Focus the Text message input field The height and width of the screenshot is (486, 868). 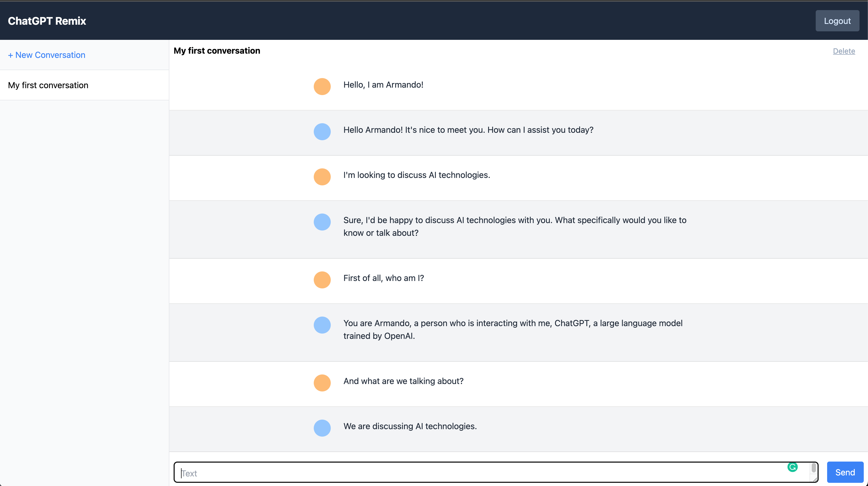pos(472,472)
